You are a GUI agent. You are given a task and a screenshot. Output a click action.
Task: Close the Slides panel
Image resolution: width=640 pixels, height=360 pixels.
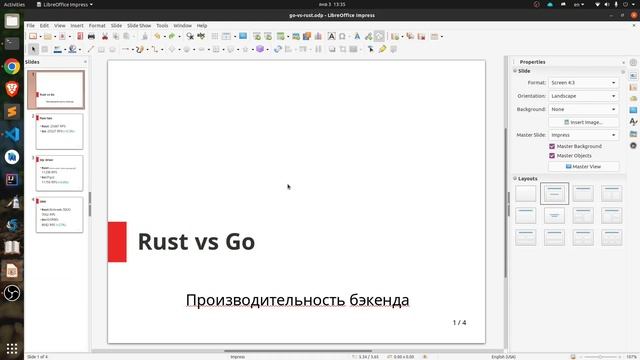(85, 62)
